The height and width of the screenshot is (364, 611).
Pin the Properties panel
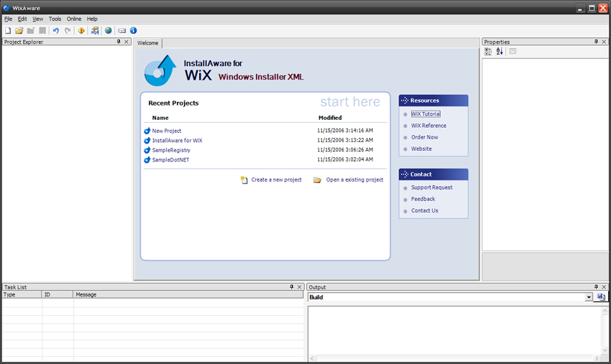pos(596,42)
